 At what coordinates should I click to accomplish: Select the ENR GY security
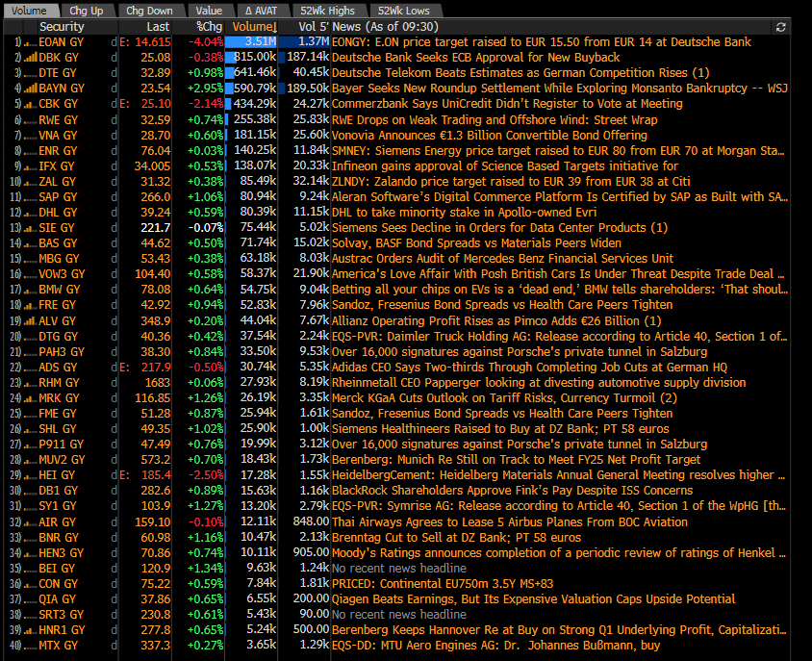(x=58, y=151)
